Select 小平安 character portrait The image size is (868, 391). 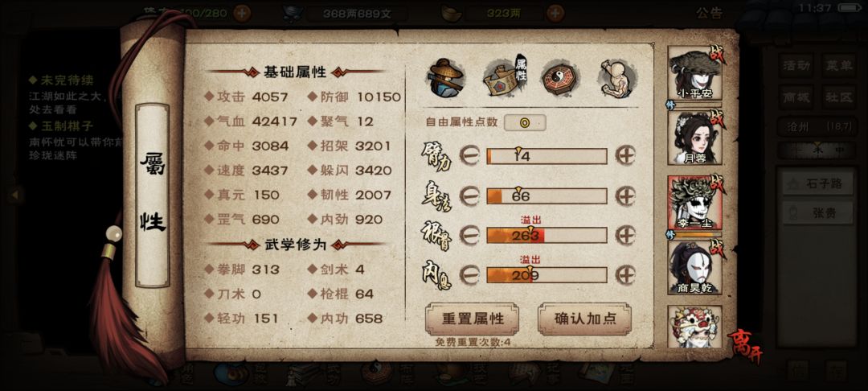click(695, 72)
